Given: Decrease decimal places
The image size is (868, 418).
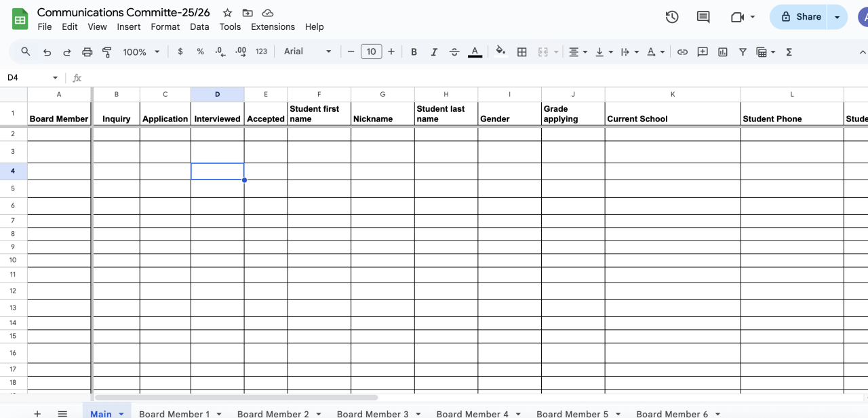Looking at the screenshot, I should click(x=220, y=51).
